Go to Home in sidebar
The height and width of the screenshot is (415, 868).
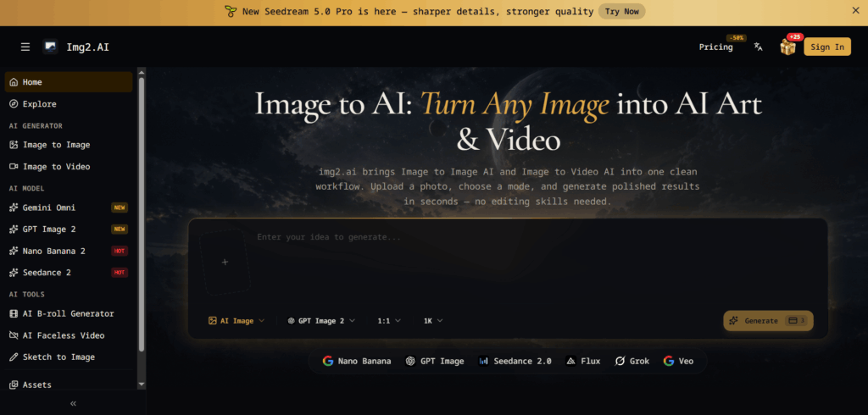coord(69,82)
